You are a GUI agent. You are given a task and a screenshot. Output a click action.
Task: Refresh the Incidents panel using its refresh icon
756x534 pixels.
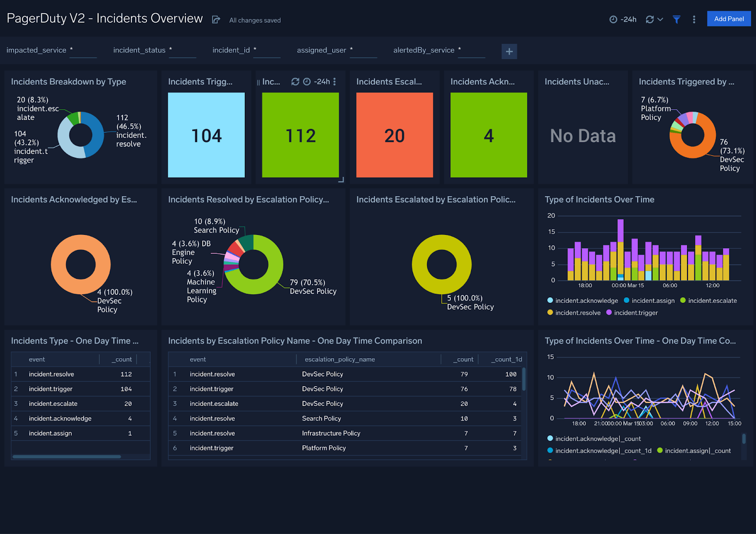[x=295, y=82]
